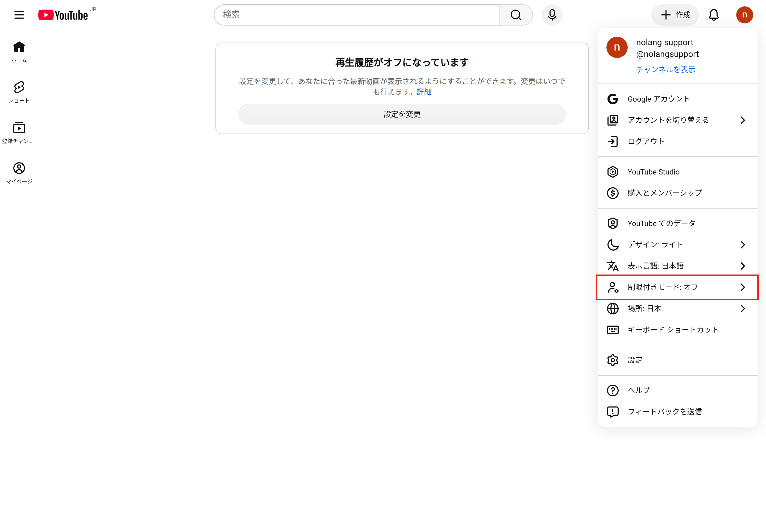
Task: Select ログアウト menu item
Action: (x=677, y=141)
